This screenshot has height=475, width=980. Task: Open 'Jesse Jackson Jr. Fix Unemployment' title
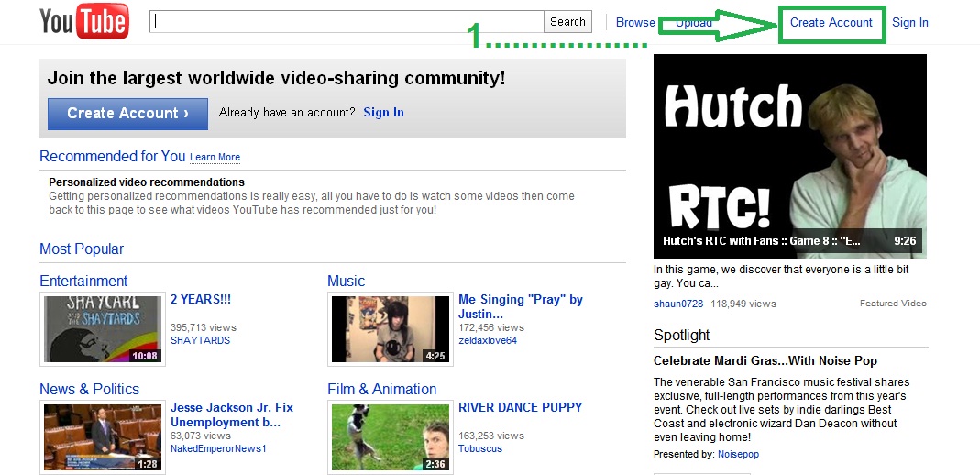tap(232, 414)
